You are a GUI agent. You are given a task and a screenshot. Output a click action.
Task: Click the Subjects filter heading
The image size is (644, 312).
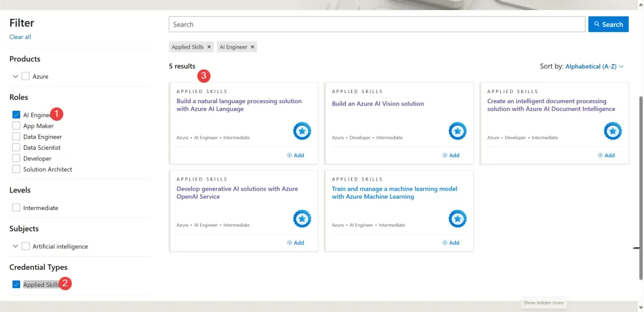coord(25,229)
